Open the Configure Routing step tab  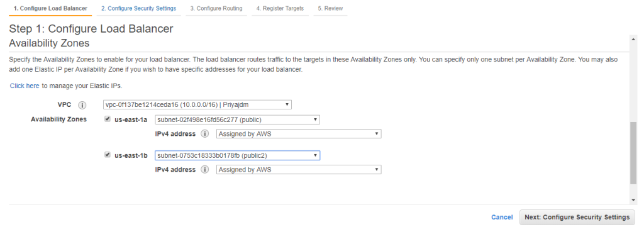(216, 8)
